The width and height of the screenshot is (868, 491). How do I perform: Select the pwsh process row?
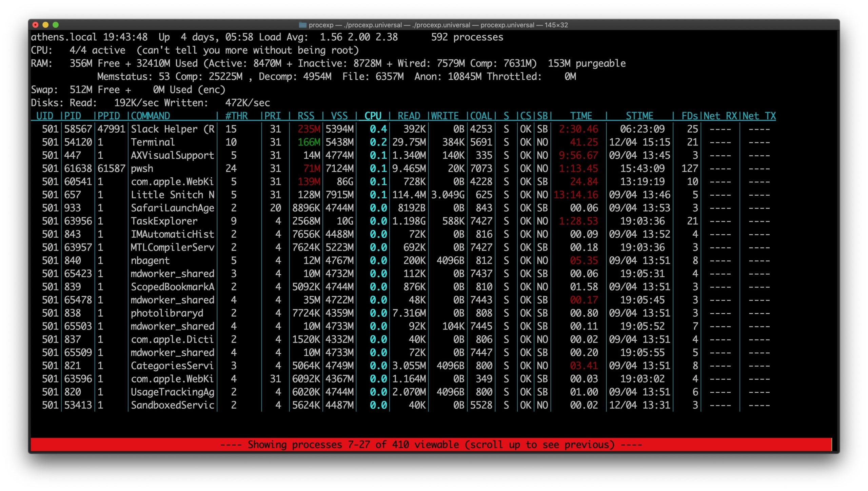(x=142, y=169)
